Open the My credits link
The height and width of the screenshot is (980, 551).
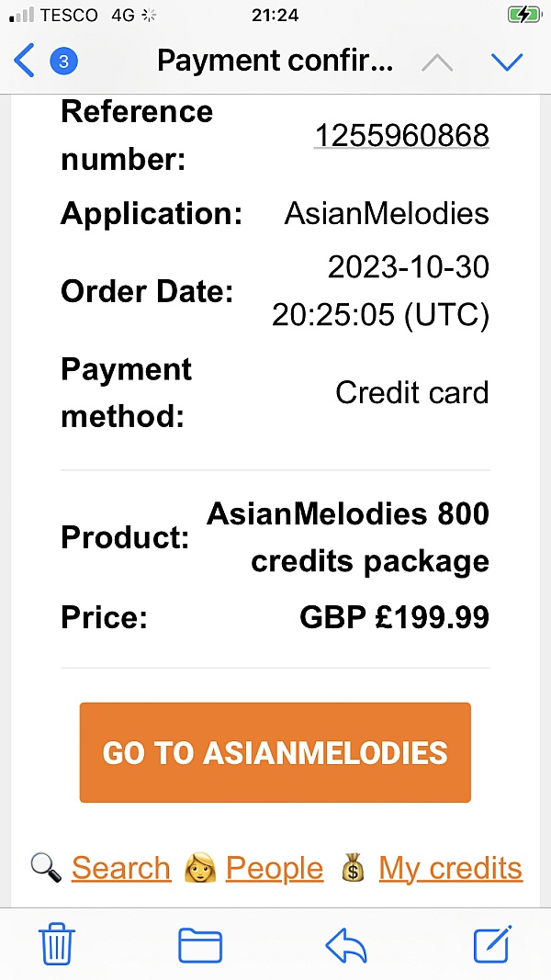point(450,868)
